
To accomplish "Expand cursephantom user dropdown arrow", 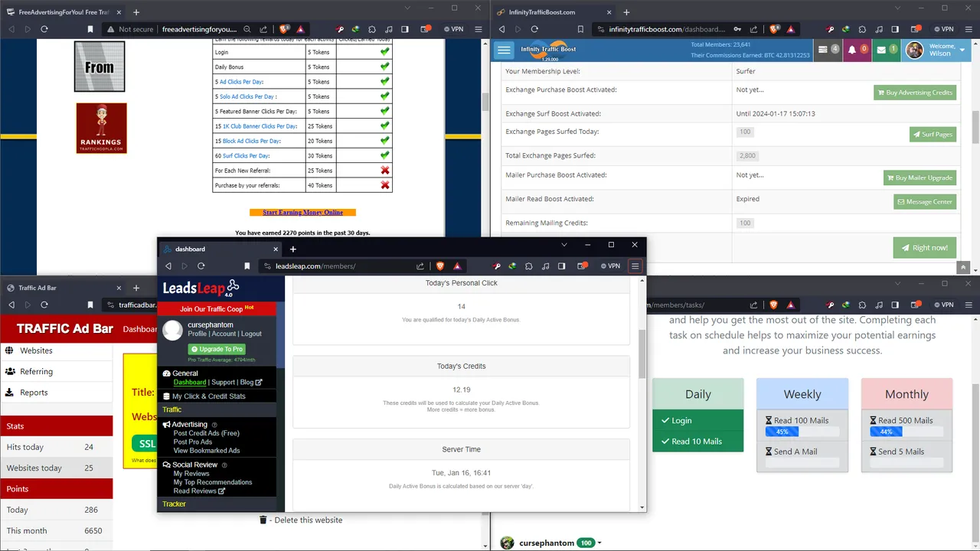I will (x=599, y=543).
